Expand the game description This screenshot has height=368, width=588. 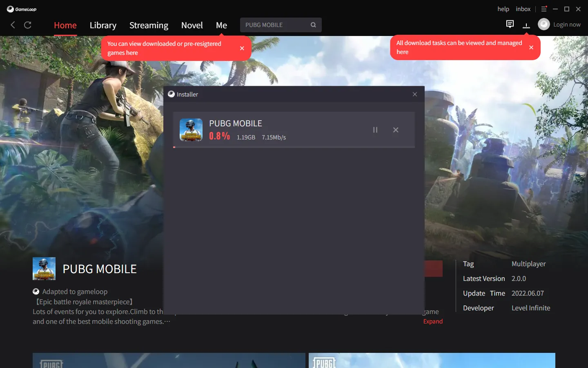pyautogui.click(x=433, y=321)
